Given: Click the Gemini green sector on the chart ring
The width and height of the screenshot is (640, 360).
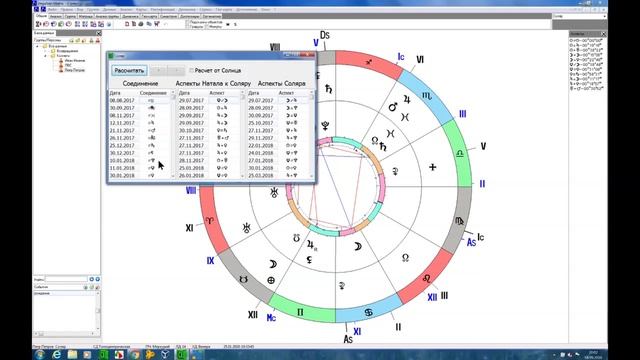Looking at the screenshot, I should (300, 312).
